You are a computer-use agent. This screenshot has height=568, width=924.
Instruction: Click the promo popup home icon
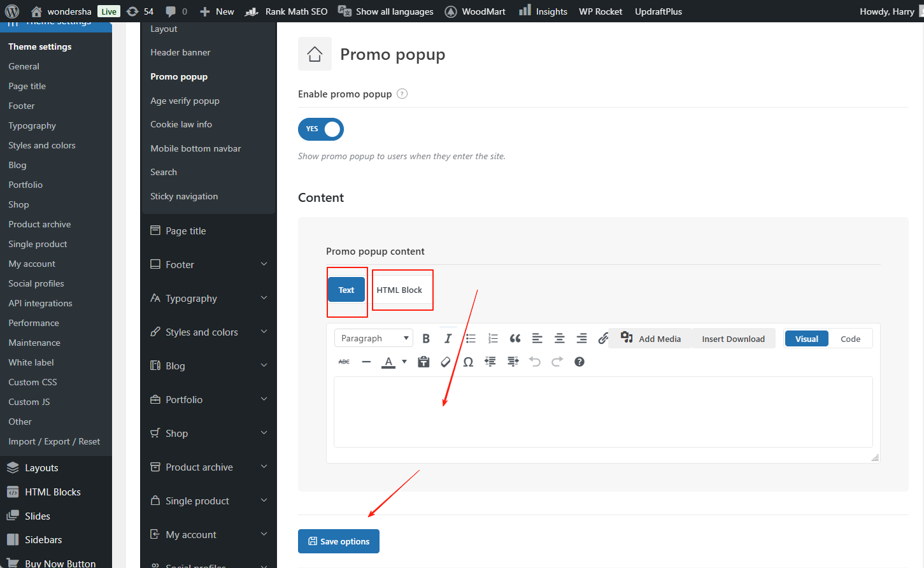coord(315,54)
